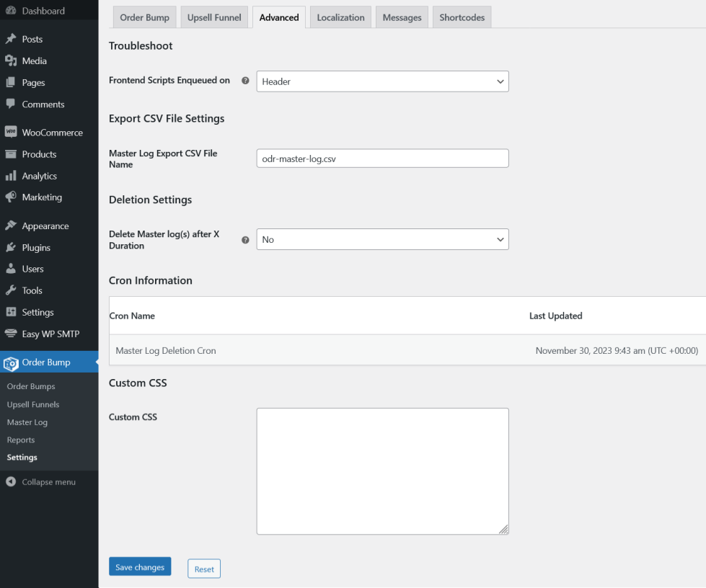Click the WooCommerce icon in sidebar

pyautogui.click(x=11, y=133)
